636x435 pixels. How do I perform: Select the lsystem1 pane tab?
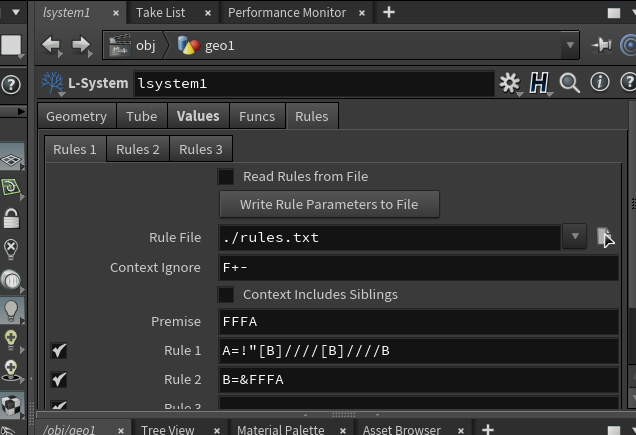(x=67, y=13)
